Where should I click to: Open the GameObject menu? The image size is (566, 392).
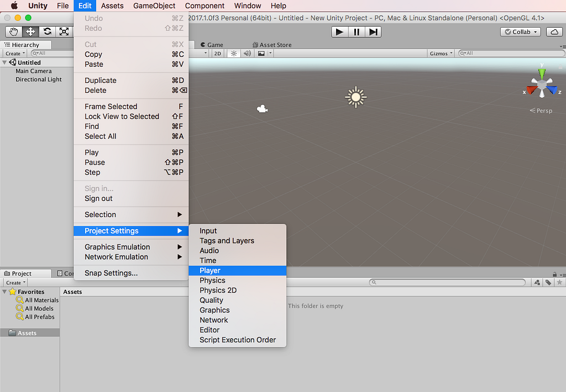(x=154, y=6)
